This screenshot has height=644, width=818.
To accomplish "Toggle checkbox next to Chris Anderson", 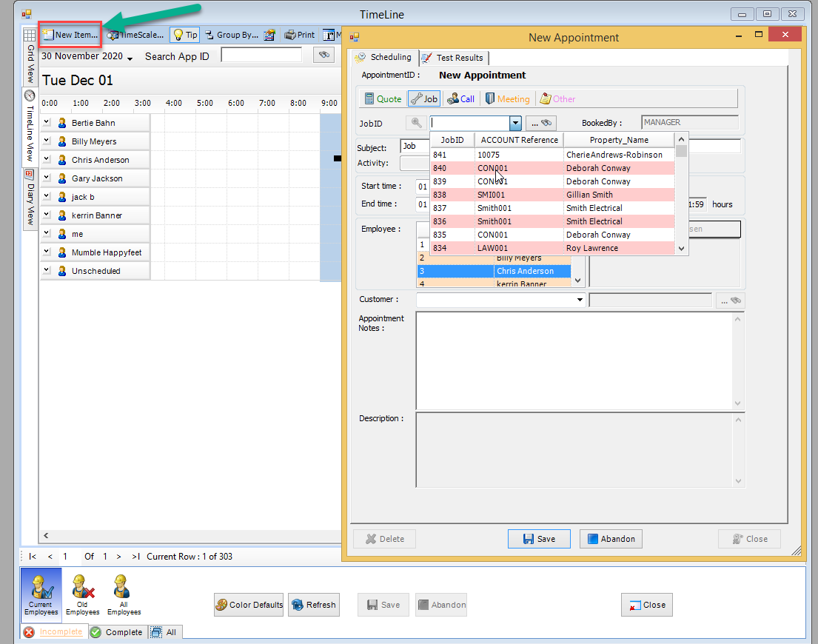I will point(47,159).
